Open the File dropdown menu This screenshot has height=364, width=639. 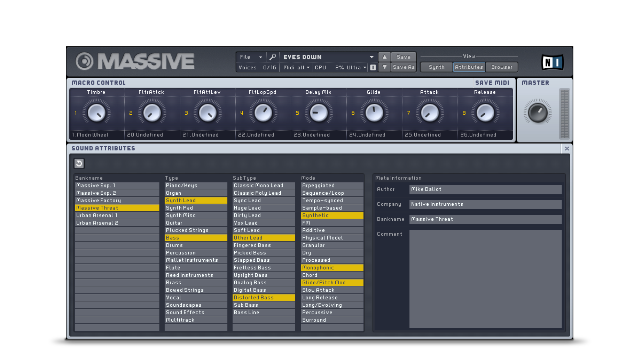click(251, 57)
